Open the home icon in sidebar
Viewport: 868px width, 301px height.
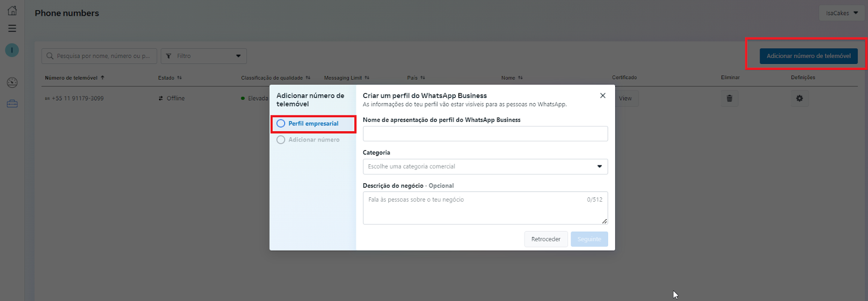tap(12, 11)
